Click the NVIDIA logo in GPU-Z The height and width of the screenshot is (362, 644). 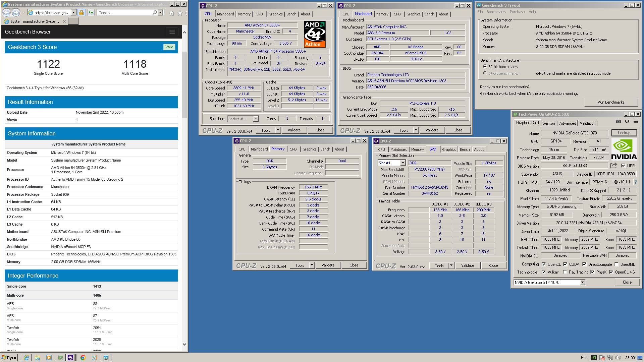coord(624,149)
